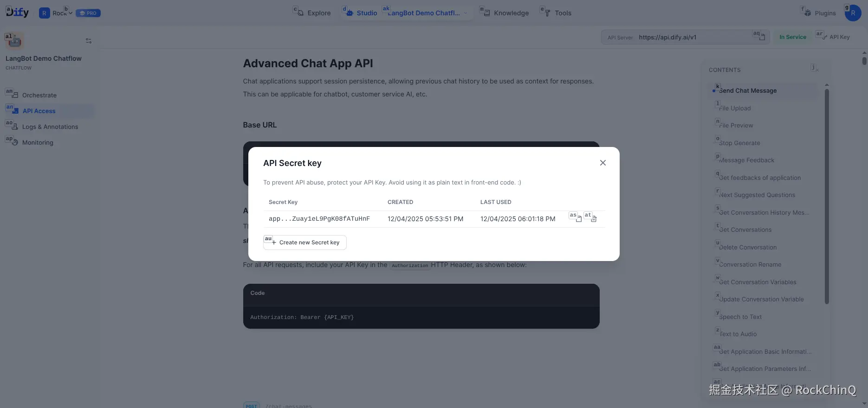Expand the Rock workspace dropdown
The width and height of the screenshot is (868, 408).
point(62,13)
